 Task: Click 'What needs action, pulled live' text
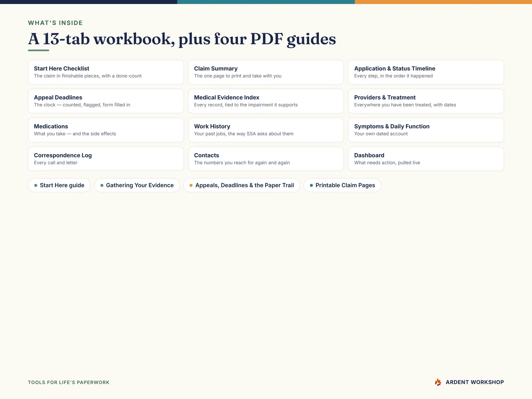[387, 163]
